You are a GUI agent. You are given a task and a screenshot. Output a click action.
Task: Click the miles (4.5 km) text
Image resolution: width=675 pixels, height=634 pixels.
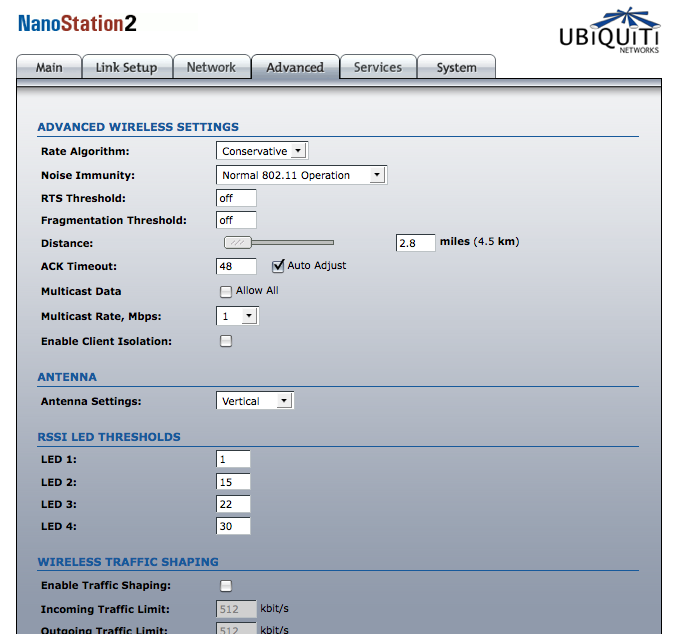click(x=480, y=241)
